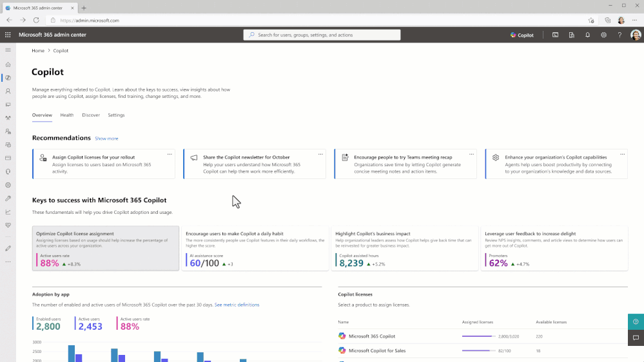This screenshot has width=644, height=362.
Task: Open Billing card icon in the sidebar
Action: pyautogui.click(x=8, y=158)
